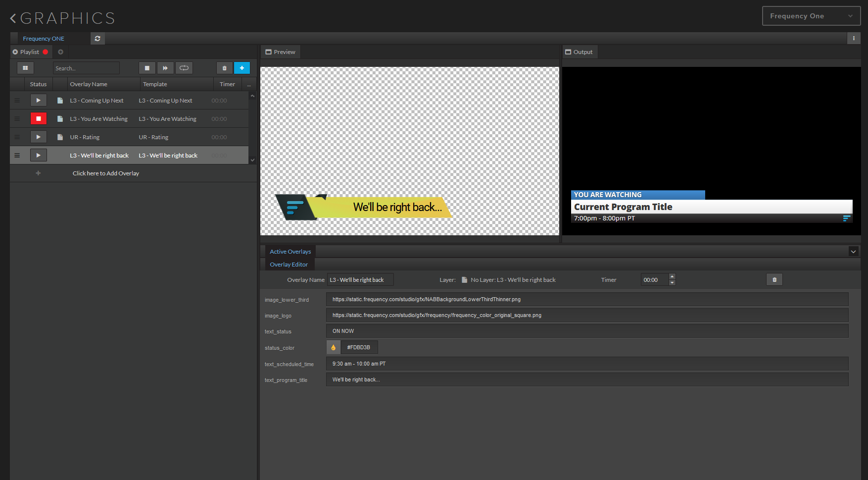
Task: Click the trash icon in playlist toolbar
Action: pos(224,68)
